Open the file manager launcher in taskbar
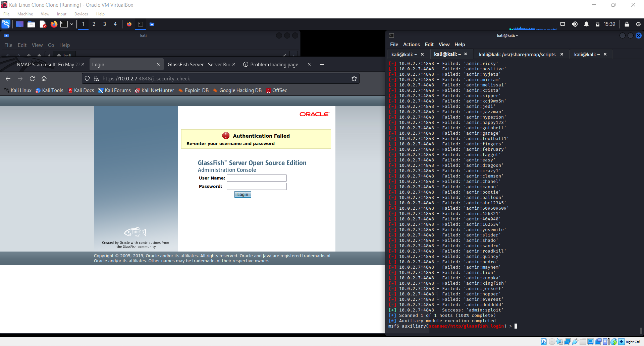The image size is (644, 346). pyautogui.click(x=31, y=24)
